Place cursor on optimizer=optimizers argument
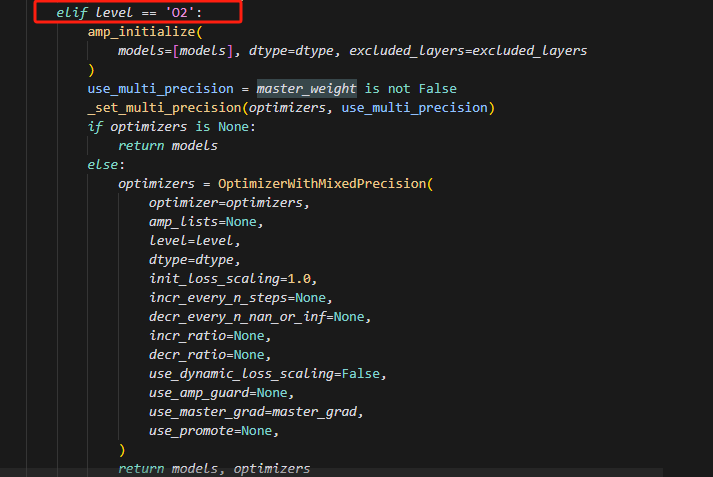The height and width of the screenshot is (477, 713). [230, 203]
